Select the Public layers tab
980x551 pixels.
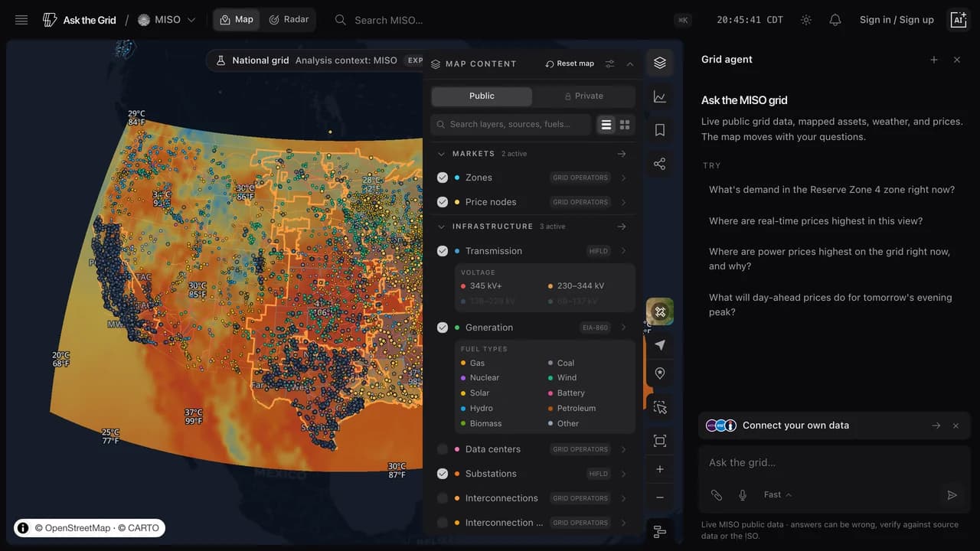482,96
